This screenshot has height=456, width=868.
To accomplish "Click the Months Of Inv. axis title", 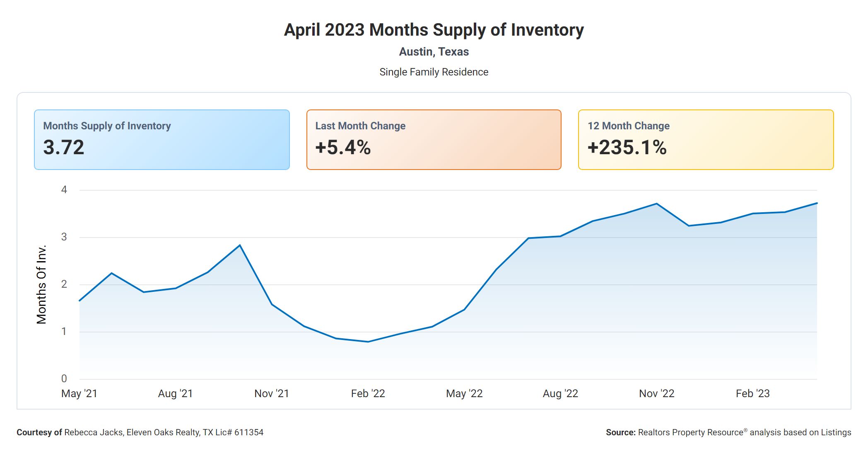I will click(42, 284).
